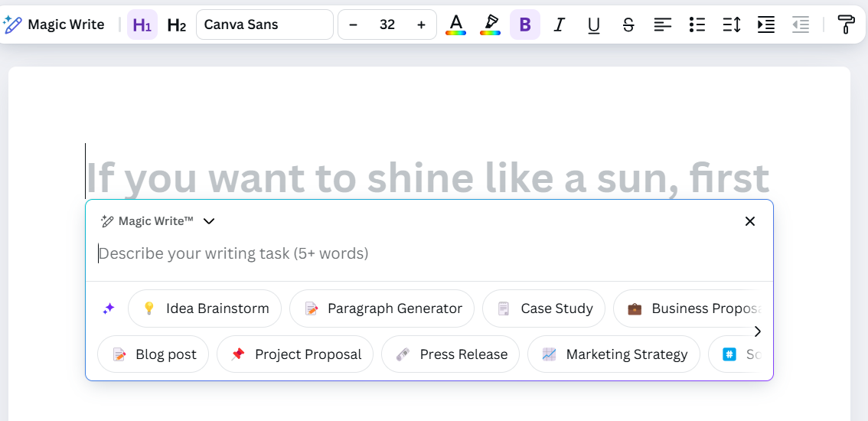Choose the Blog post suggestion
The height and width of the screenshot is (421, 868).
click(x=153, y=354)
